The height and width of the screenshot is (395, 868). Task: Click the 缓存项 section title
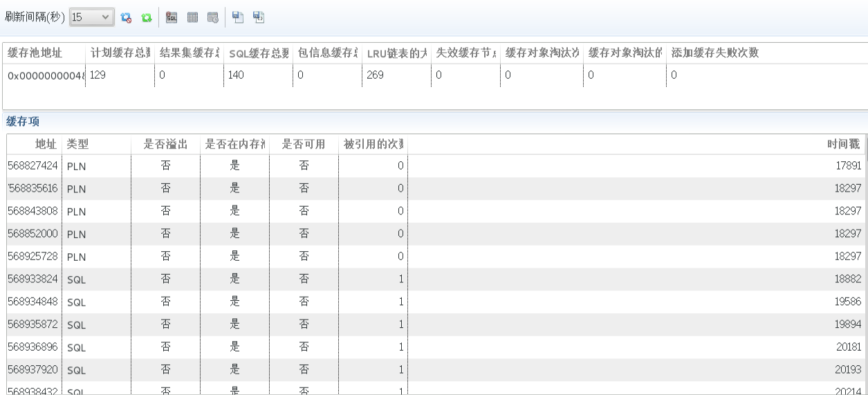[23, 122]
